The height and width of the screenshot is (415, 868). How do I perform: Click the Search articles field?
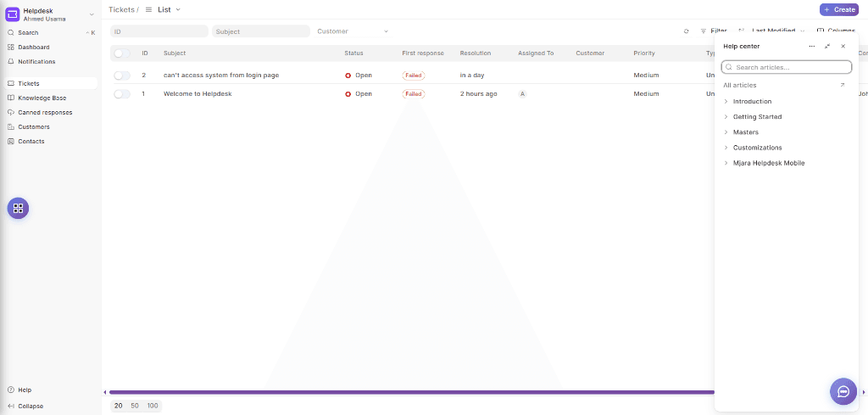click(x=786, y=67)
